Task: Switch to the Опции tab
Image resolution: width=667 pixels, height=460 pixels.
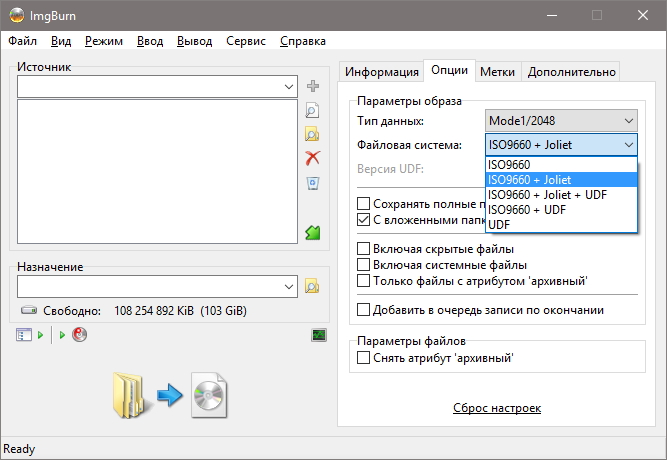Action: coord(449,70)
